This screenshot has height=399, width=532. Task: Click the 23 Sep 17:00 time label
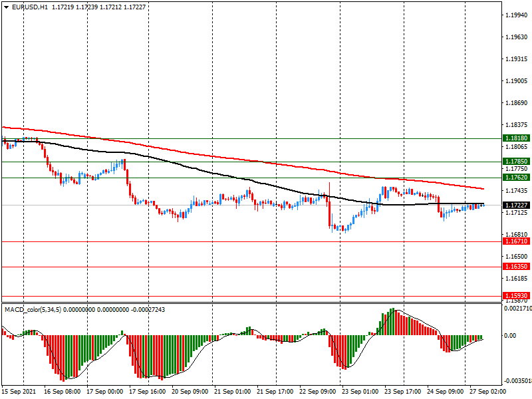coord(402,392)
